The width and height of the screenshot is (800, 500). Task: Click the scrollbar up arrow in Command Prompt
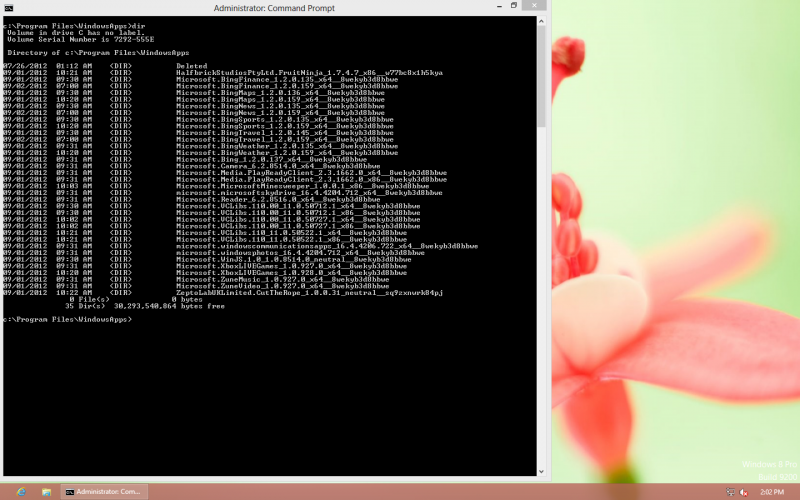point(541,21)
